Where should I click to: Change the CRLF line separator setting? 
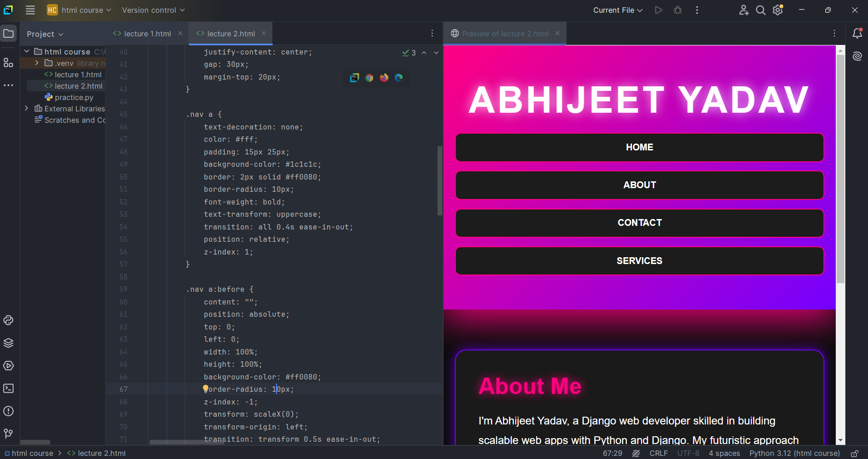coord(658,453)
